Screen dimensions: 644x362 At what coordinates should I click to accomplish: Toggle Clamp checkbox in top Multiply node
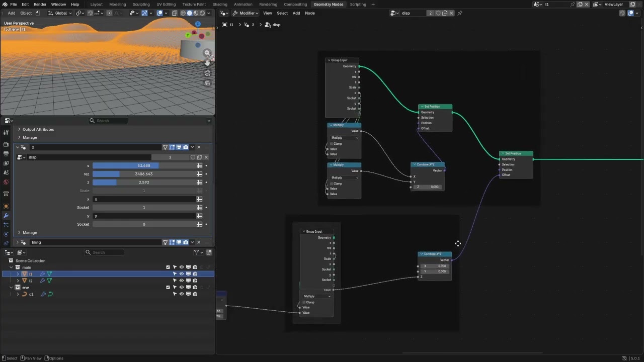[x=332, y=144]
